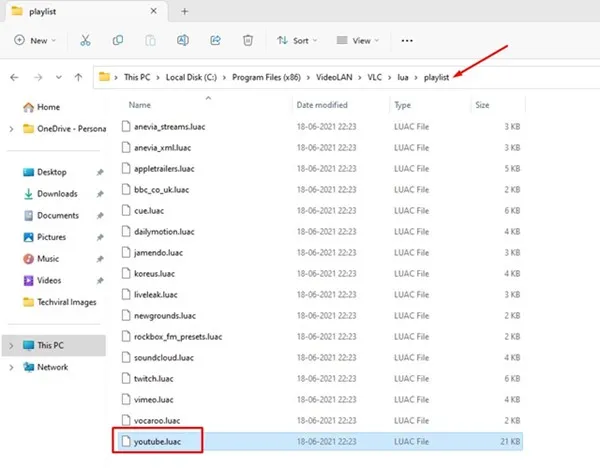This screenshot has height=468, width=600.
Task: Expand the Network tree node
Action: [11, 367]
